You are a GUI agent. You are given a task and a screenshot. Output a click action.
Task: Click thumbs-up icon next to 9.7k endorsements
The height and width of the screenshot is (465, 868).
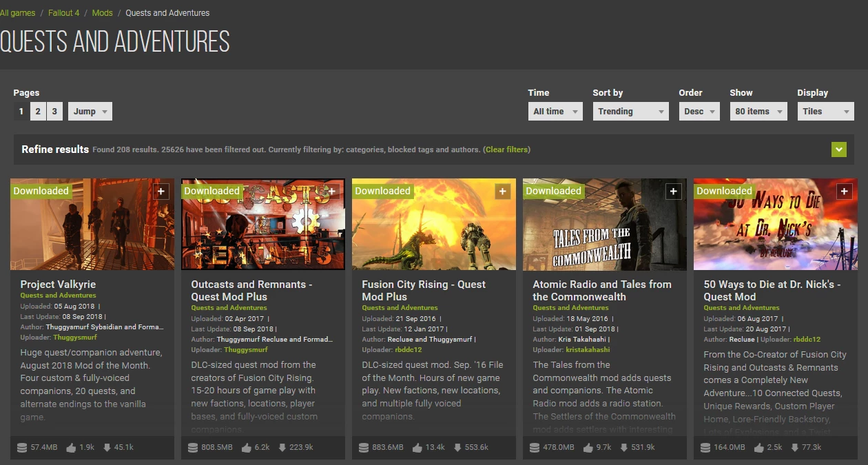(588, 448)
